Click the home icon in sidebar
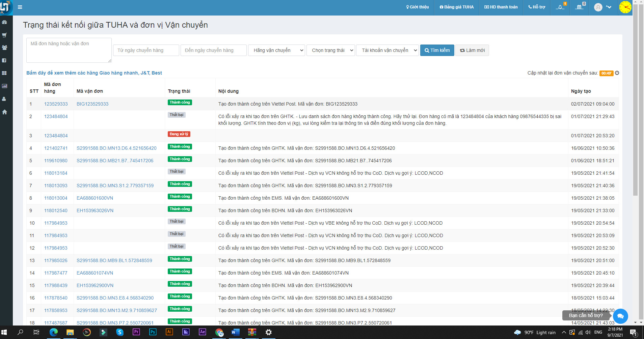 [x=5, y=112]
